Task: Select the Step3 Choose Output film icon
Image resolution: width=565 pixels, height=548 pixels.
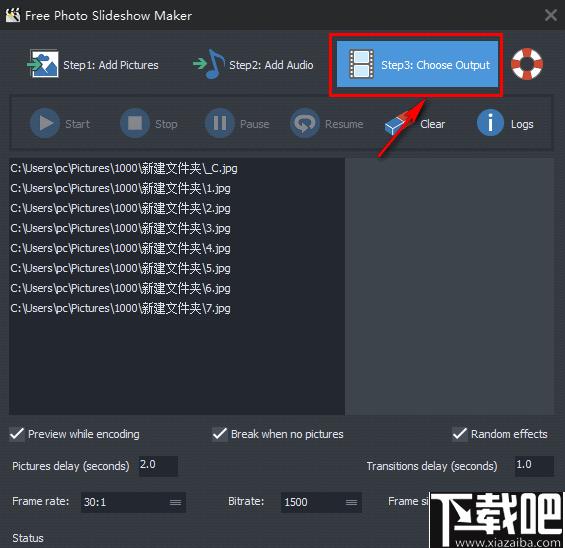Action: tap(362, 64)
